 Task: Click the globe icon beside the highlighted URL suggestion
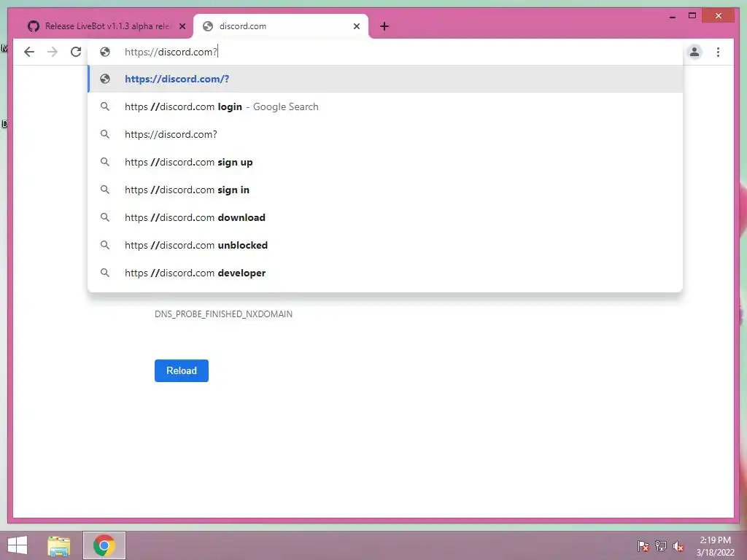pos(105,79)
